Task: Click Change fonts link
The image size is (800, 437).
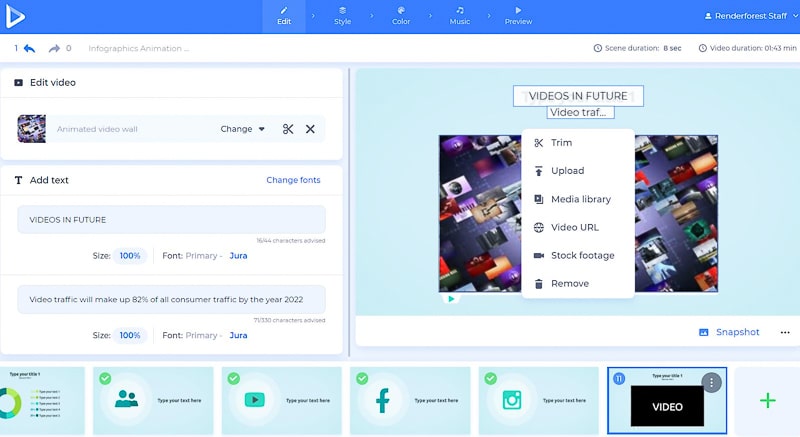Action: tap(293, 180)
